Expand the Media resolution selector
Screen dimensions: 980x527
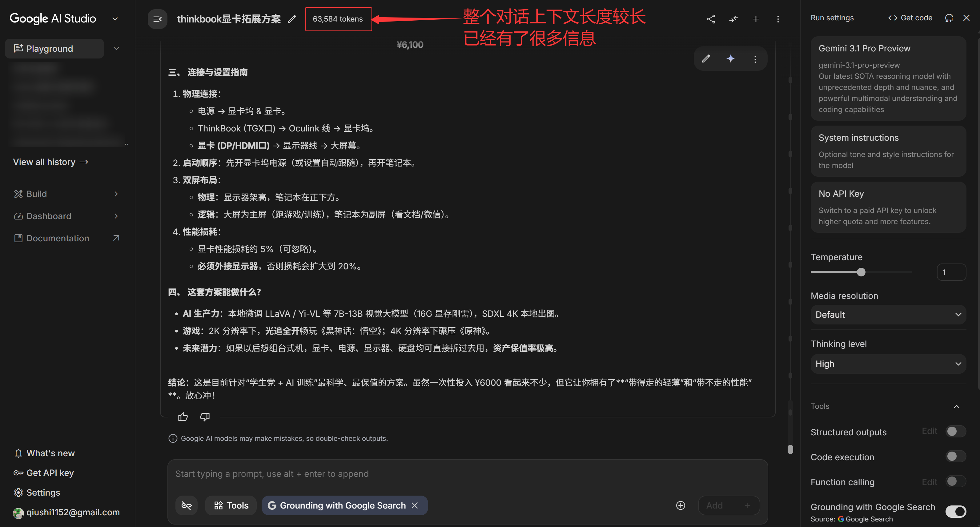click(888, 315)
